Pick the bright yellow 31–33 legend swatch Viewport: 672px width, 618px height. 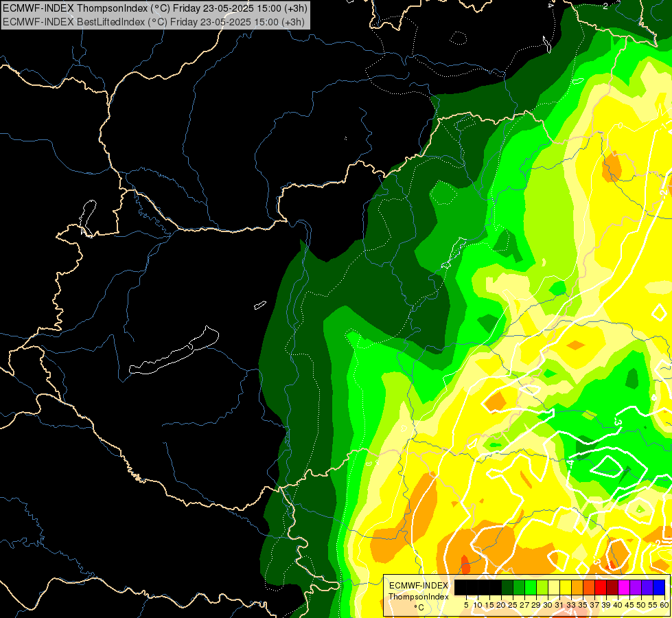(x=566, y=587)
